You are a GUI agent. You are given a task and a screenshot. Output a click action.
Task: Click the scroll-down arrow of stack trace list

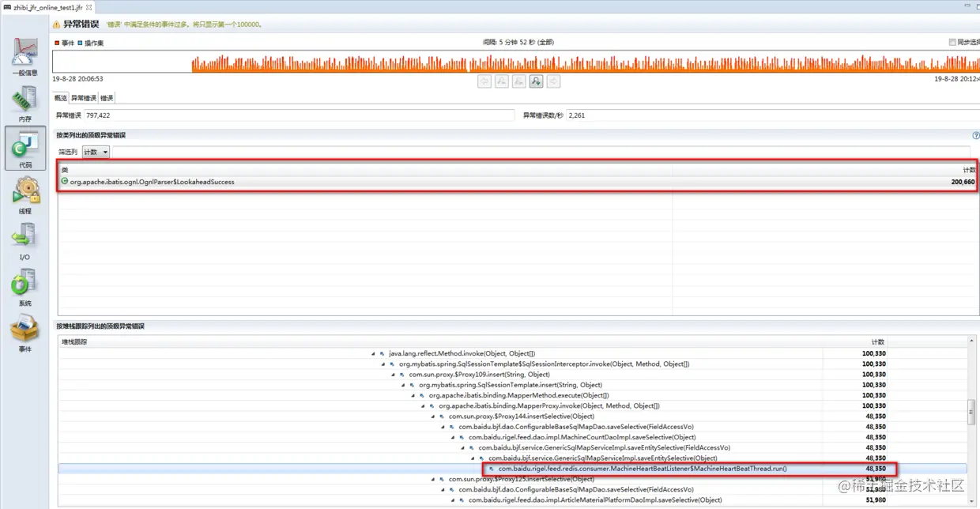point(971,501)
